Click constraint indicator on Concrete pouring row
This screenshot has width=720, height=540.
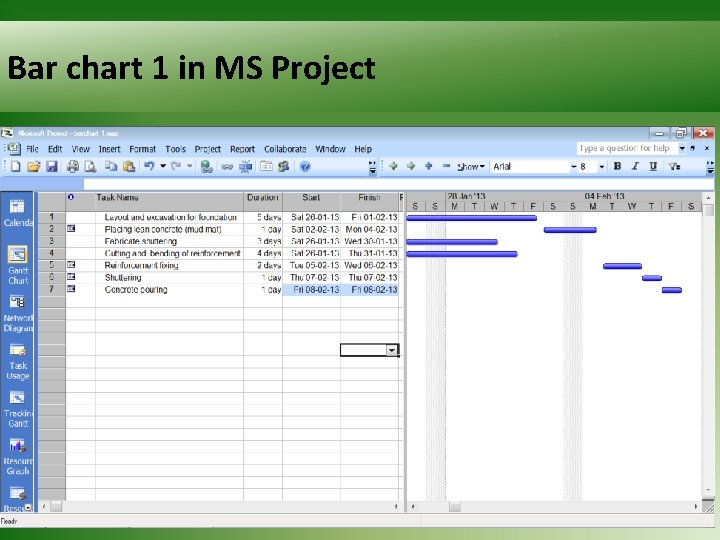(71, 289)
